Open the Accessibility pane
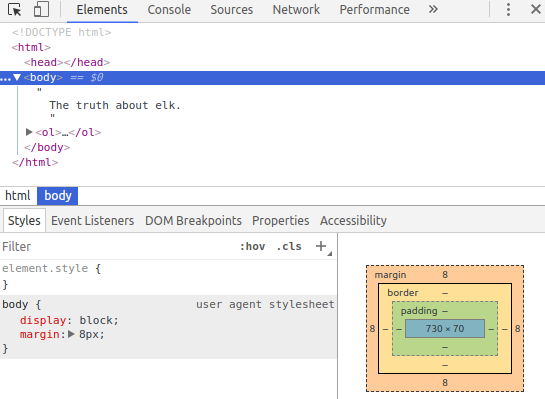Image resolution: width=545 pixels, height=399 pixels. [353, 221]
